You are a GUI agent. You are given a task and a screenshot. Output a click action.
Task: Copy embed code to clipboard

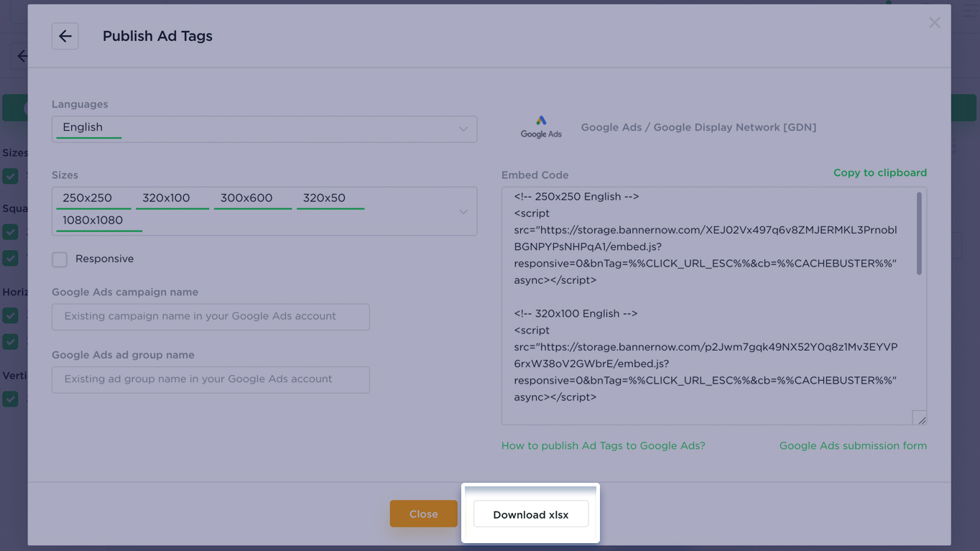[x=880, y=172]
